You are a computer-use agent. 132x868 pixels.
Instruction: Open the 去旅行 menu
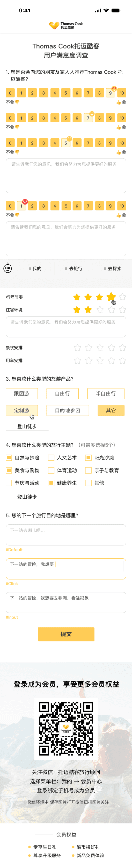(x=74, y=269)
